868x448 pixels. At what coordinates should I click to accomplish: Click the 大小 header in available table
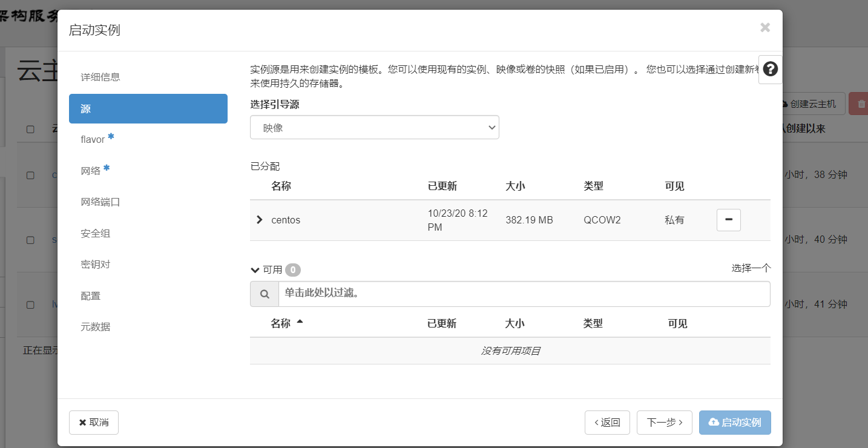point(515,324)
